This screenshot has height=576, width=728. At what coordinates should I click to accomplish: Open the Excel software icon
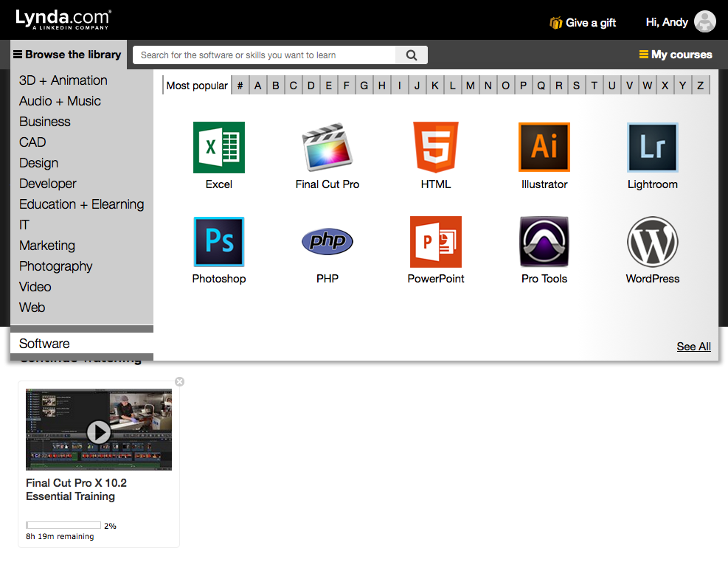[218, 148]
